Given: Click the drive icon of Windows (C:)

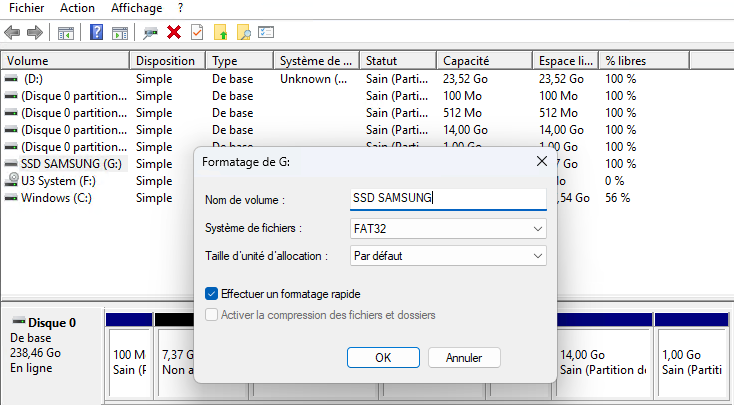Looking at the screenshot, I should point(11,198).
